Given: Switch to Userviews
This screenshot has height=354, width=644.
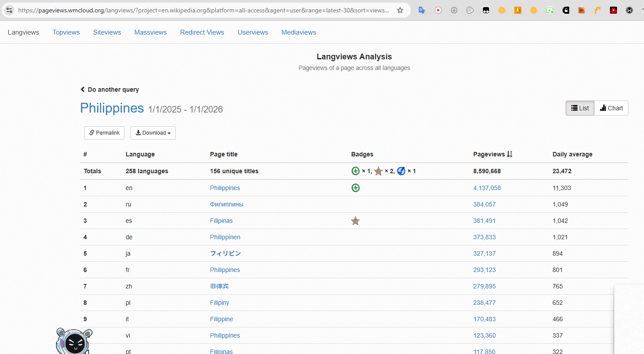Looking at the screenshot, I should coord(253,32).
